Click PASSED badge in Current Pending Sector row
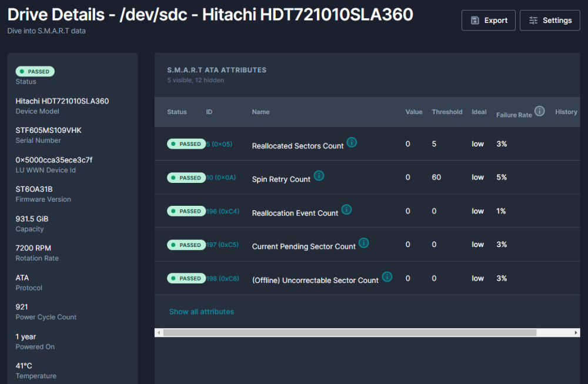 click(x=186, y=245)
